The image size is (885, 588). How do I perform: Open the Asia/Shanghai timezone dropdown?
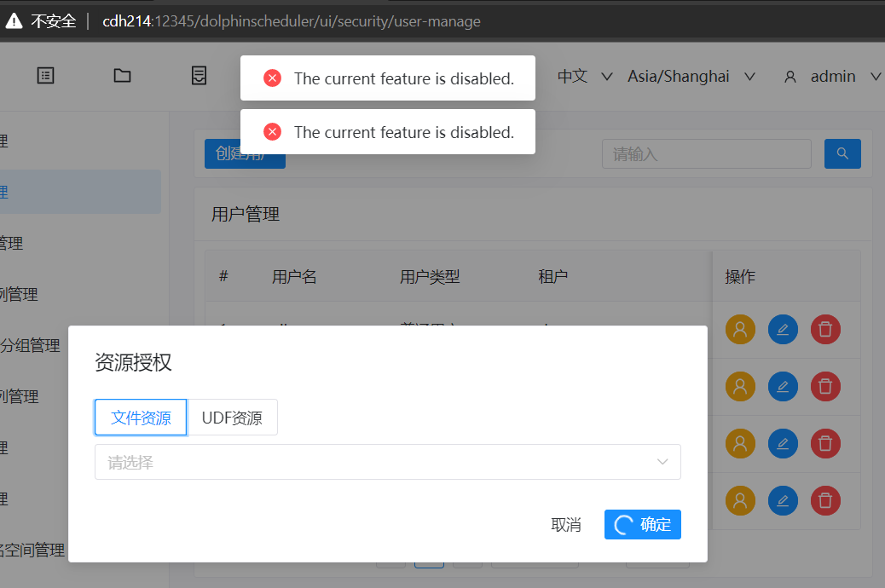point(691,76)
